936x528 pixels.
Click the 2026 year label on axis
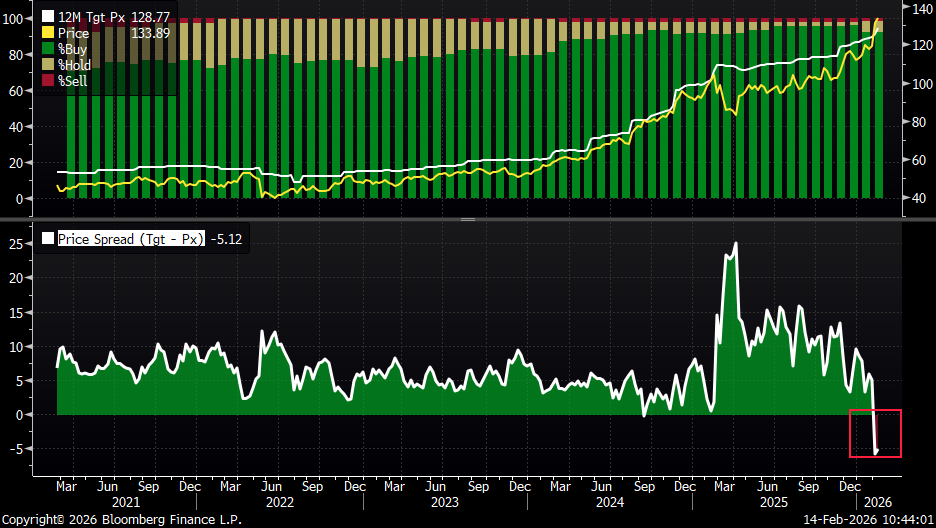click(x=878, y=502)
